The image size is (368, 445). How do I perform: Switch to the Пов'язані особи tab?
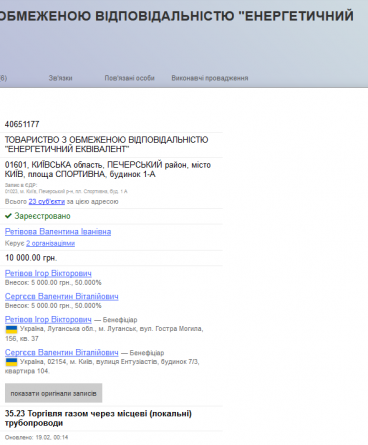pyautogui.click(x=129, y=78)
